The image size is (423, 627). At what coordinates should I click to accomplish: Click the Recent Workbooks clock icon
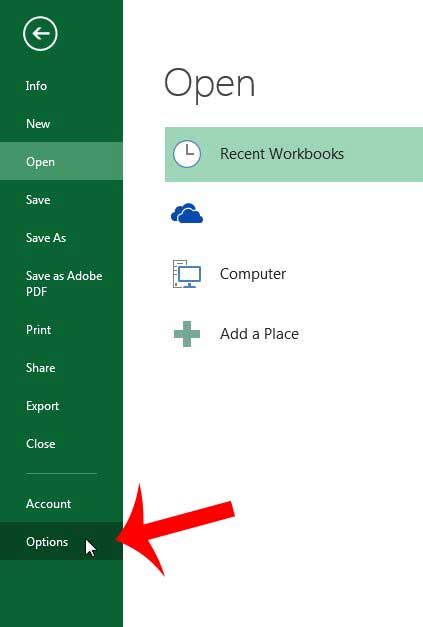tap(187, 154)
